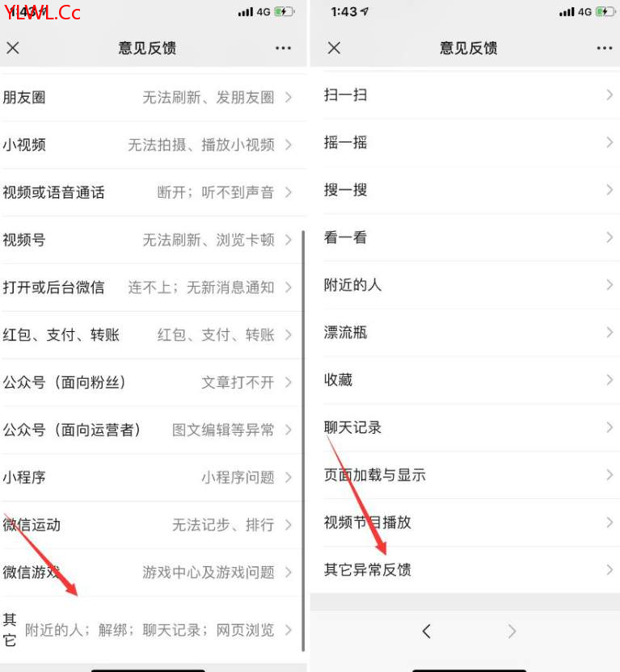Open the 视频号 feedback category
This screenshot has width=620, height=672.
[154, 240]
